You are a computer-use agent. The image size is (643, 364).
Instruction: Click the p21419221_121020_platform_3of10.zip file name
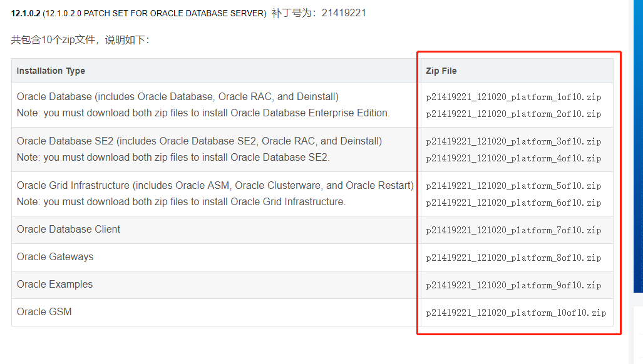(x=513, y=141)
